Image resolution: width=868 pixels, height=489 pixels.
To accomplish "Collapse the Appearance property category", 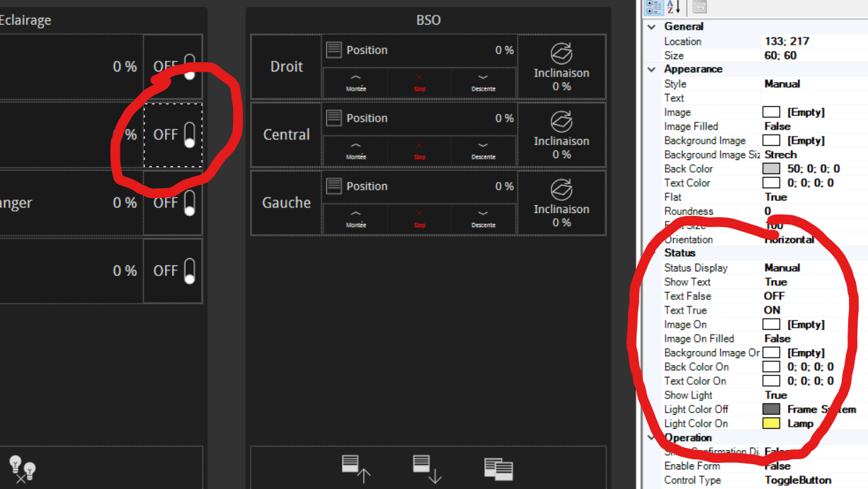I will 651,69.
